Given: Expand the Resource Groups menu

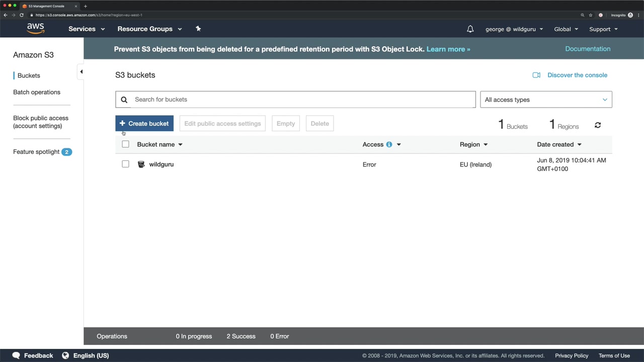Looking at the screenshot, I should [149, 29].
